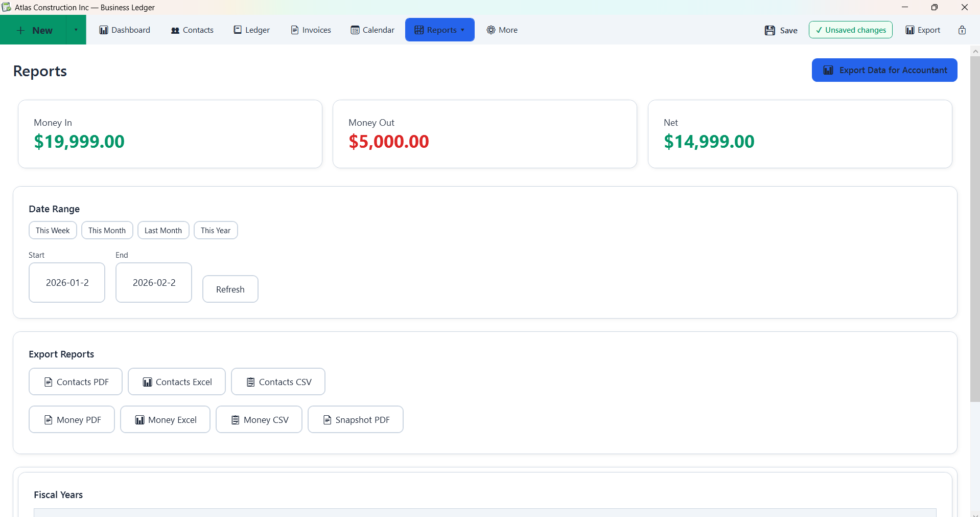Screen dimensions: 980x517
Task: Switch to the This Year range
Action: point(215,230)
